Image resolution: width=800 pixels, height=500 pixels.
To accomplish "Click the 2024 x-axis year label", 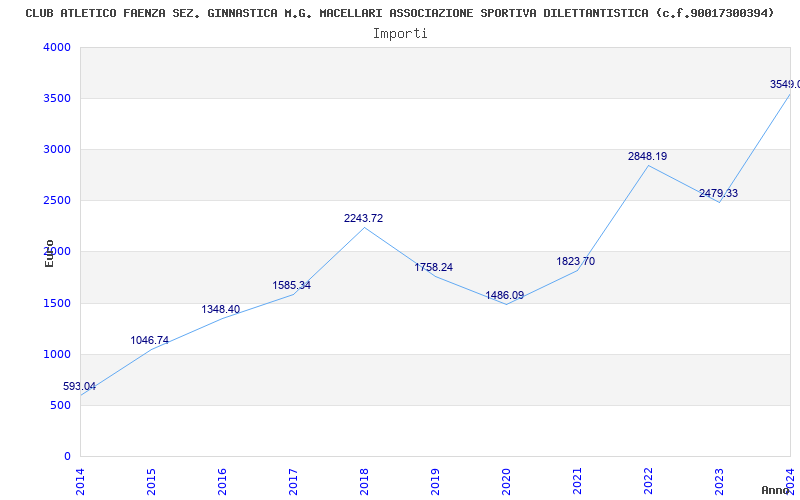I will 790,481.
